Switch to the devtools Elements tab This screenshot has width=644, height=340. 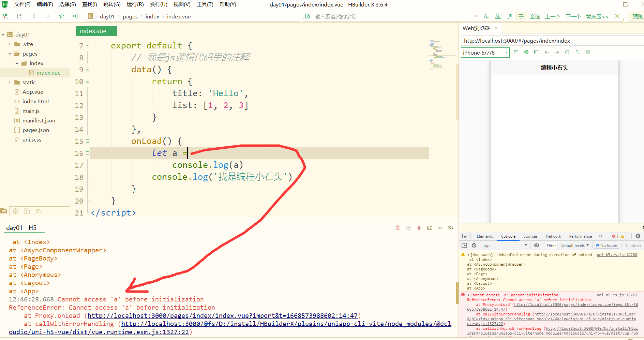click(x=485, y=236)
